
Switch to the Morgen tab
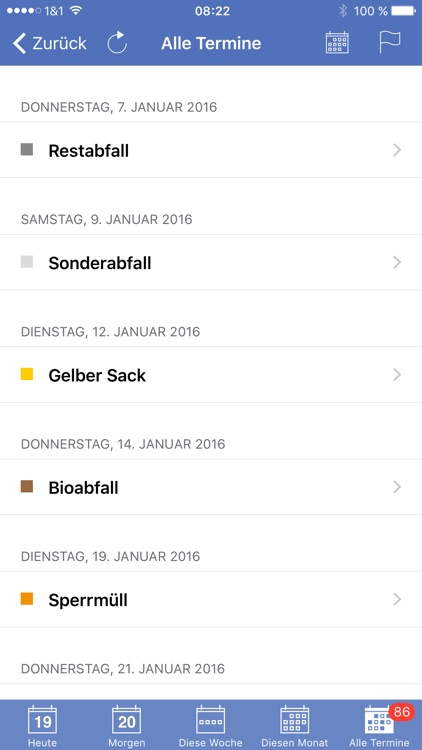pos(126,726)
